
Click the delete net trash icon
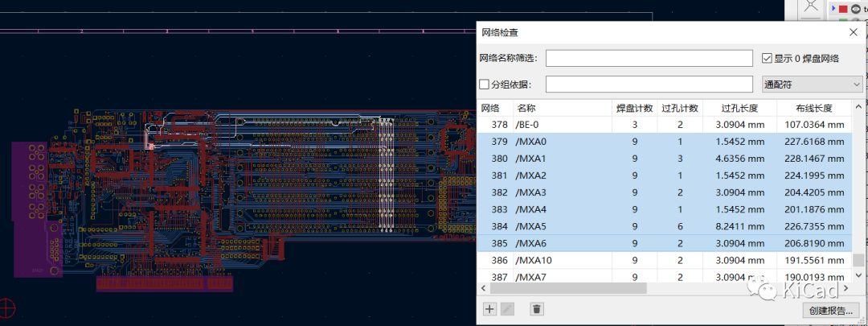click(536, 309)
